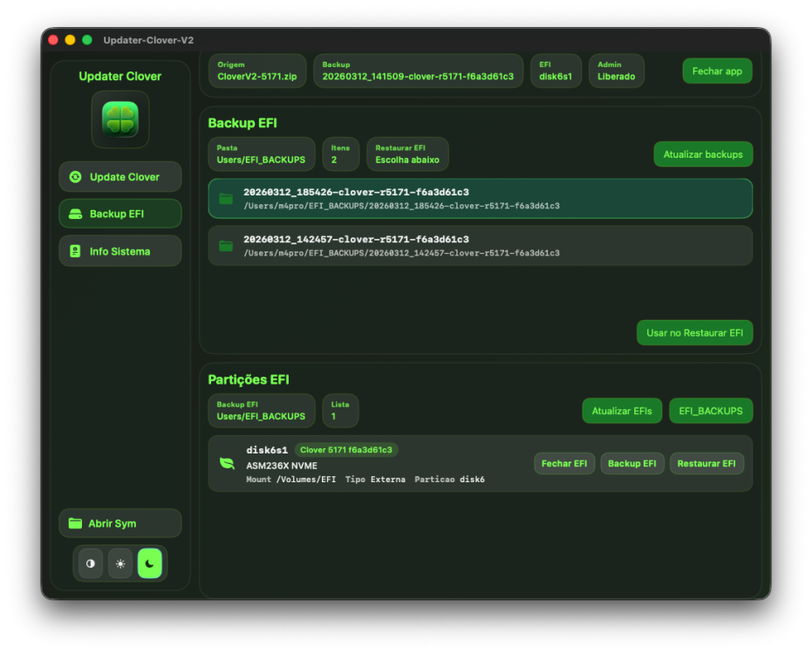Image resolution: width=812 pixels, height=654 pixels.
Task: Click the Fechar EFI button for disk6s1
Action: pyautogui.click(x=564, y=463)
